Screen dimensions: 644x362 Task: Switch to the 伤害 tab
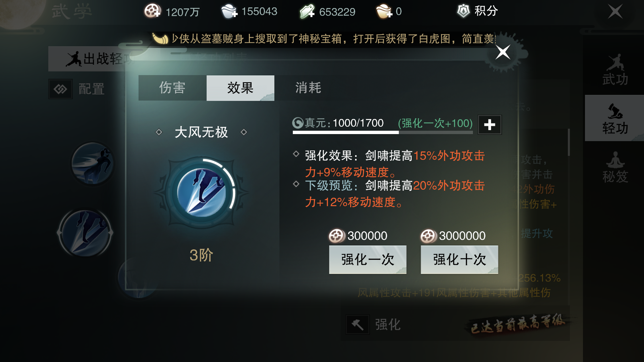pyautogui.click(x=172, y=88)
